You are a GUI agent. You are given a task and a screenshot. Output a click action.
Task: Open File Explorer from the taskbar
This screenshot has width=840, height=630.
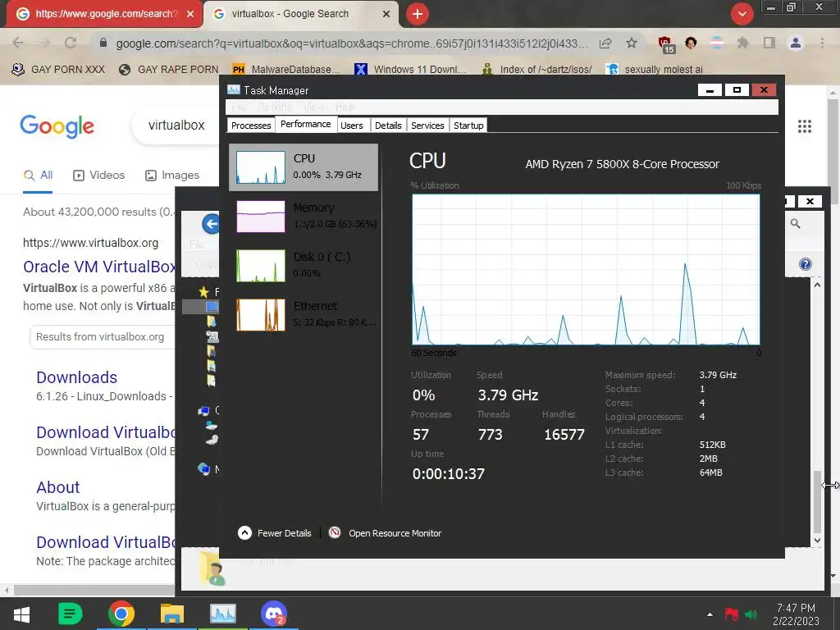point(172,614)
